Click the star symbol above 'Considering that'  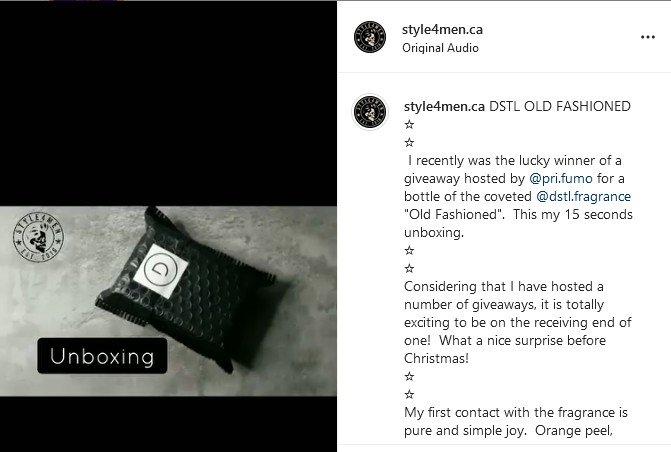tap(409, 268)
